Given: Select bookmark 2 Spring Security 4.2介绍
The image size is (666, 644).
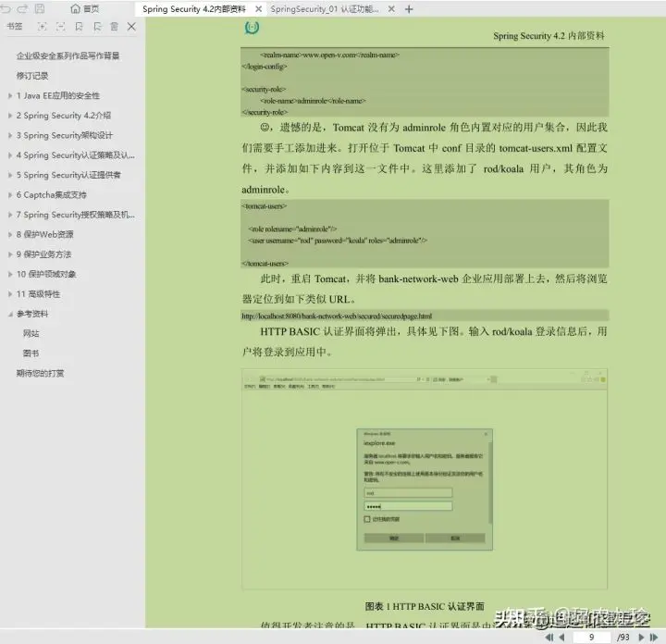Looking at the screenshot, I should point(64,115).
